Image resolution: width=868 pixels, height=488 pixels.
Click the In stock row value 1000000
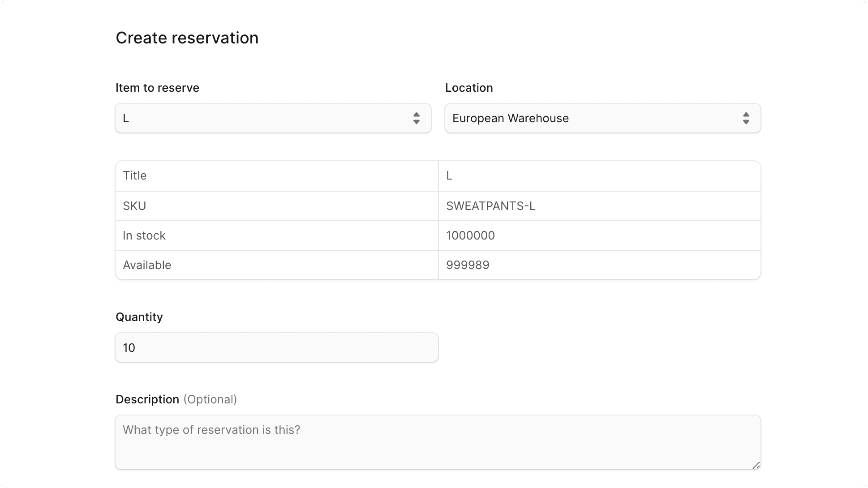[x=470, y=235]
